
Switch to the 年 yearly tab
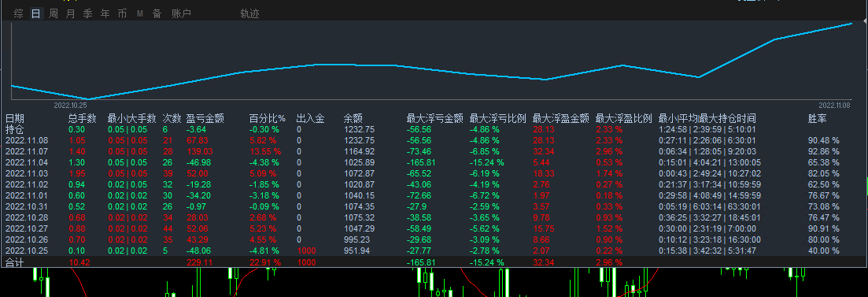tap(105, 14)
